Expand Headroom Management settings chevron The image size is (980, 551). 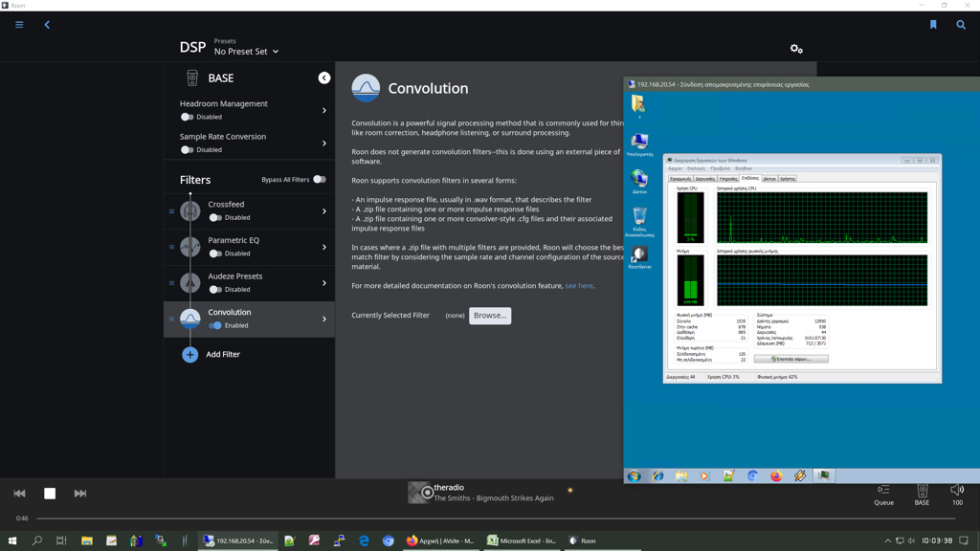(324, 111)
